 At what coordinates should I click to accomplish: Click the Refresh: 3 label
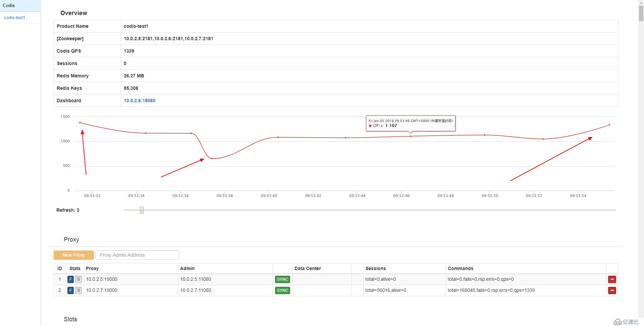click(68, 210)
